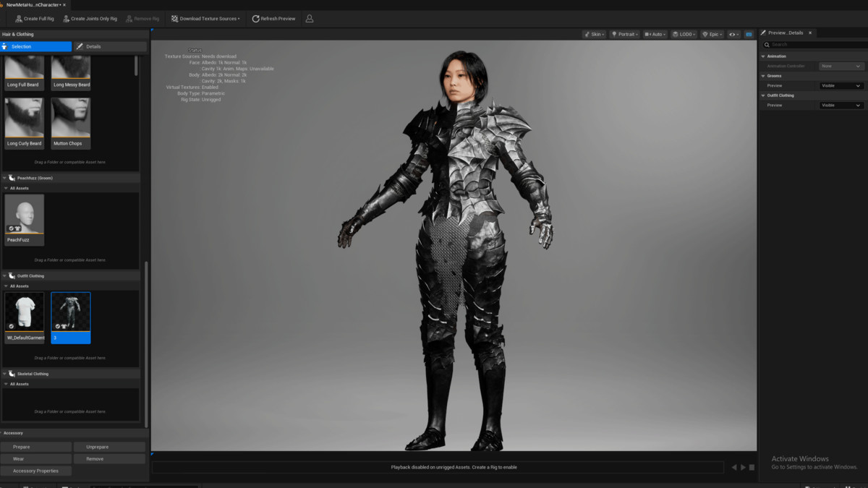Collapse the Animation section
Screen dimensions: 868x488
[x=763, y=56]
